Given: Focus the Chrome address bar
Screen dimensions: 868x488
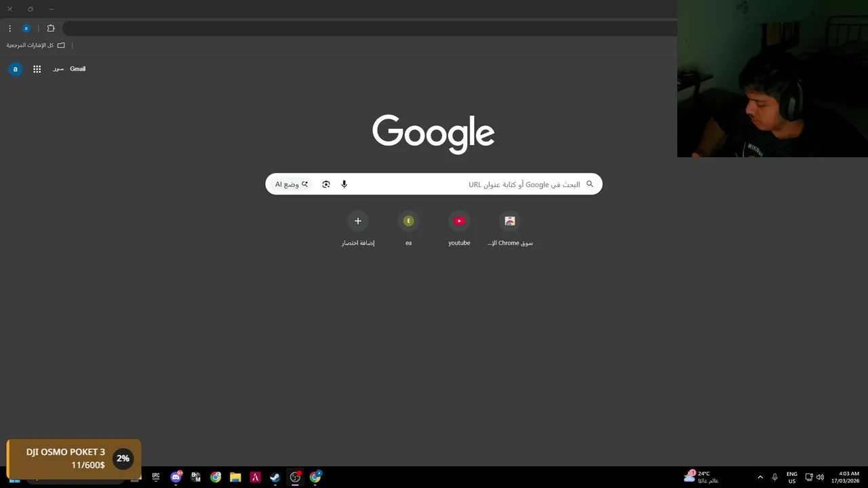Looking at the screenshot, I should point(370,28).
